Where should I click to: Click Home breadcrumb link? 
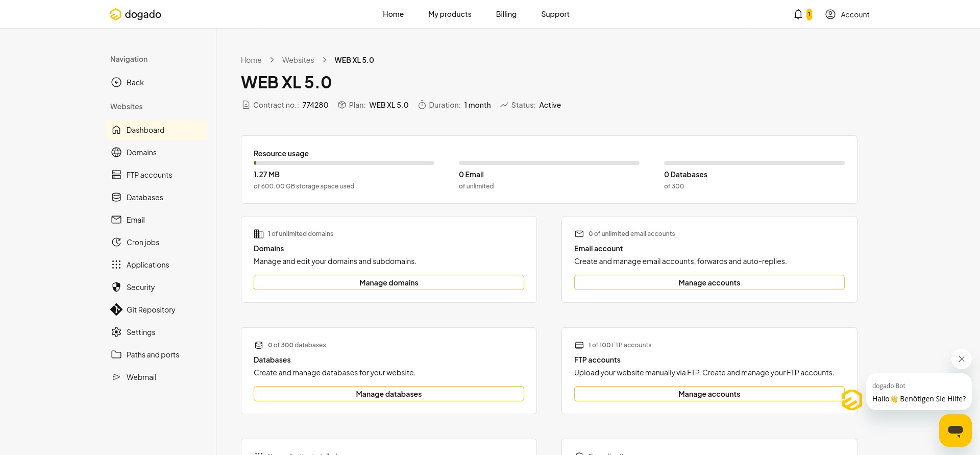251,60
